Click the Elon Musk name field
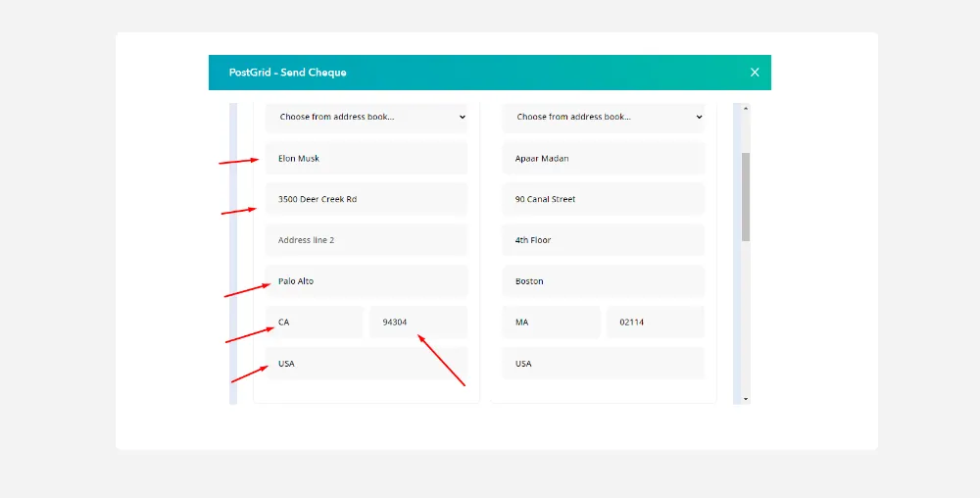Image resolution: width=980 pixels, height=498 pixels. coord(367,158)
